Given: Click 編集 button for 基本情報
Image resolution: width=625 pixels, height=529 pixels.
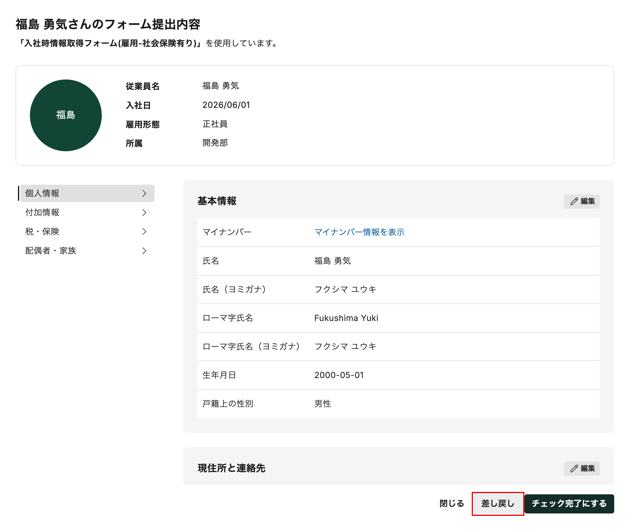Looking at the screenshot, I should [x=582, y=201].
